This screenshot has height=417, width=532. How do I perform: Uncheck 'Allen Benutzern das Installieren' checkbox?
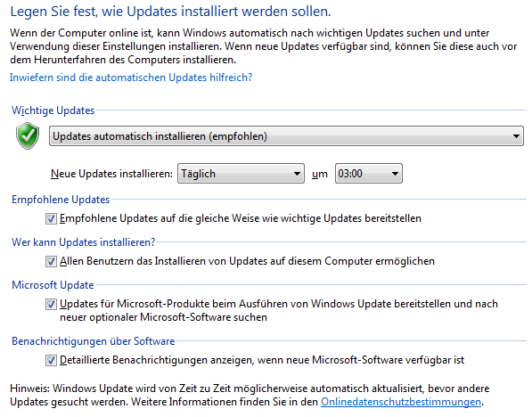tap(51, 261)
